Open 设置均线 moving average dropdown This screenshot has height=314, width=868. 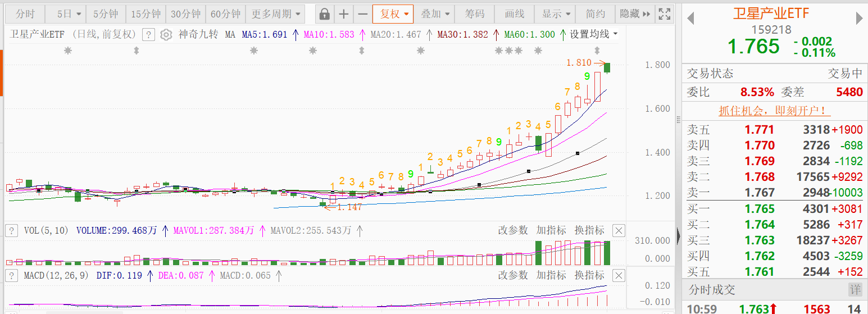coord(593,34)
